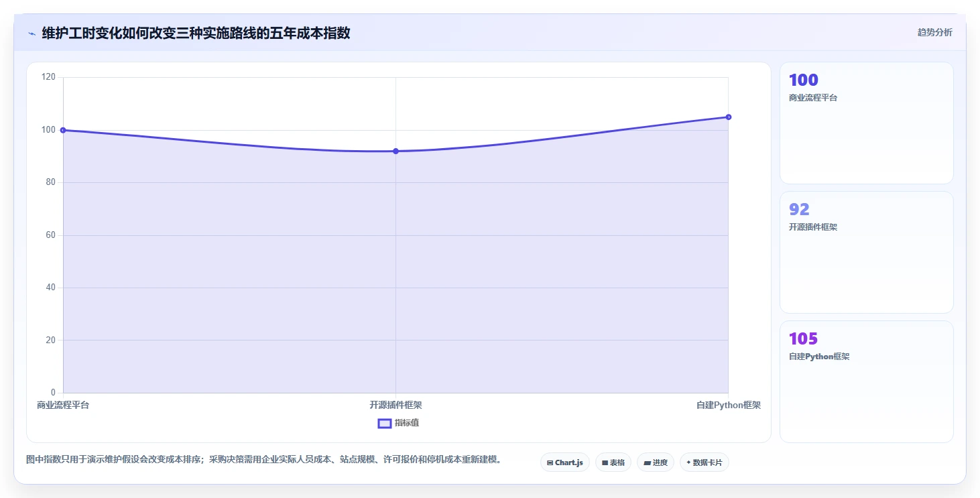Click the footnote starting 图中指数只用于演示
Image resolution: width=980 pixels, height=498 pixels.
coord(263,460)
